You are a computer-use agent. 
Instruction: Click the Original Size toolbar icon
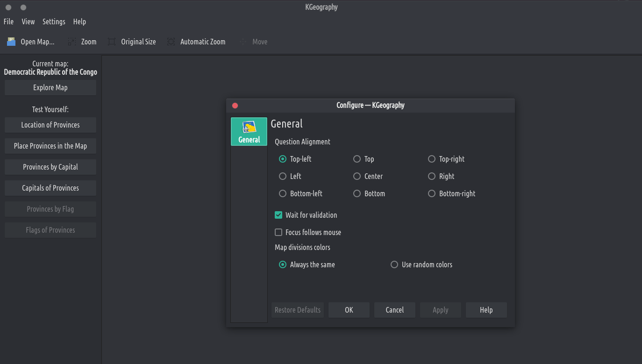(x=112, y=42)
